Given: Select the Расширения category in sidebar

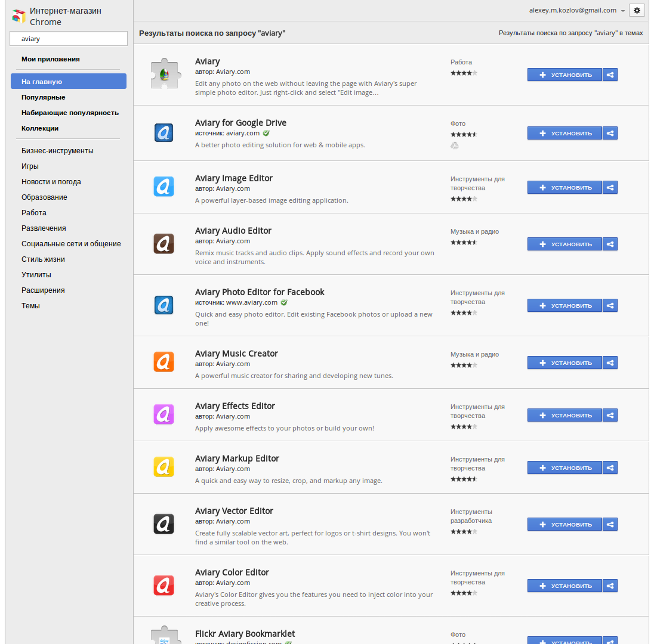Looking at the screenshot, I should pyautogui.click(x=43, y=290).
